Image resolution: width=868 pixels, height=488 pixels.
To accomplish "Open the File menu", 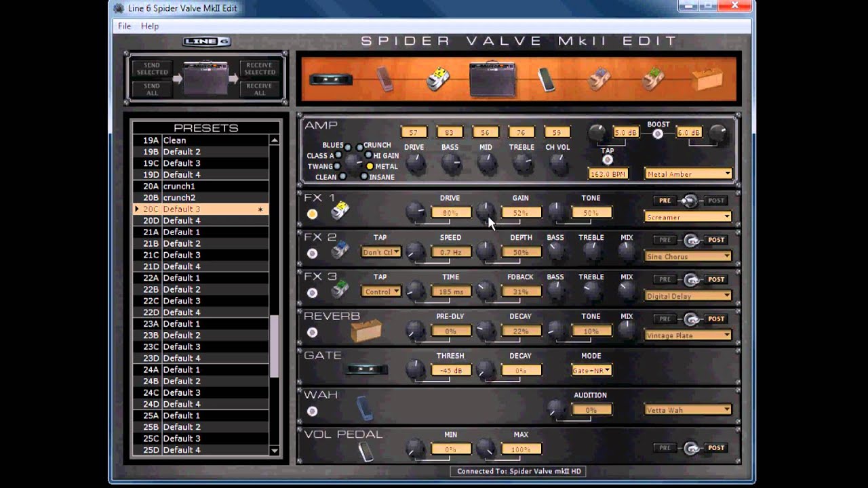I will click(124, 26).
